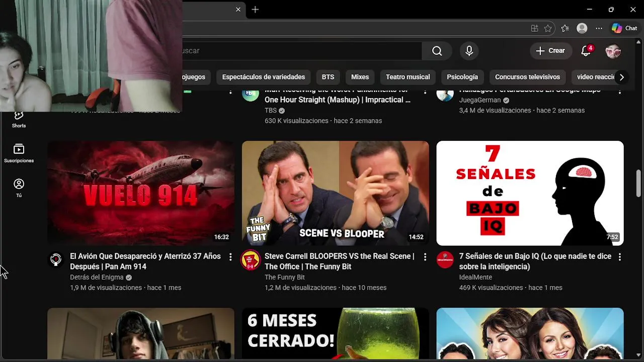Screen dimensions: 644x362
Task: Open The Funny Bit channel avatar
Action: tap(251, 259)
